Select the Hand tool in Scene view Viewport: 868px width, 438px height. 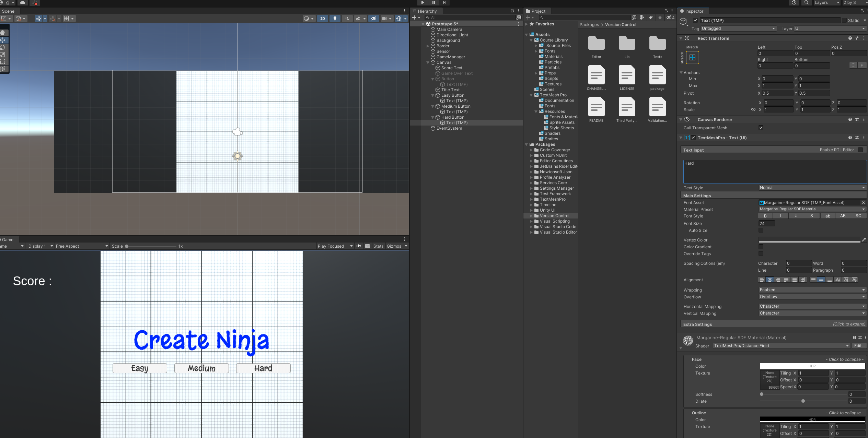click(x=3, y=33)
